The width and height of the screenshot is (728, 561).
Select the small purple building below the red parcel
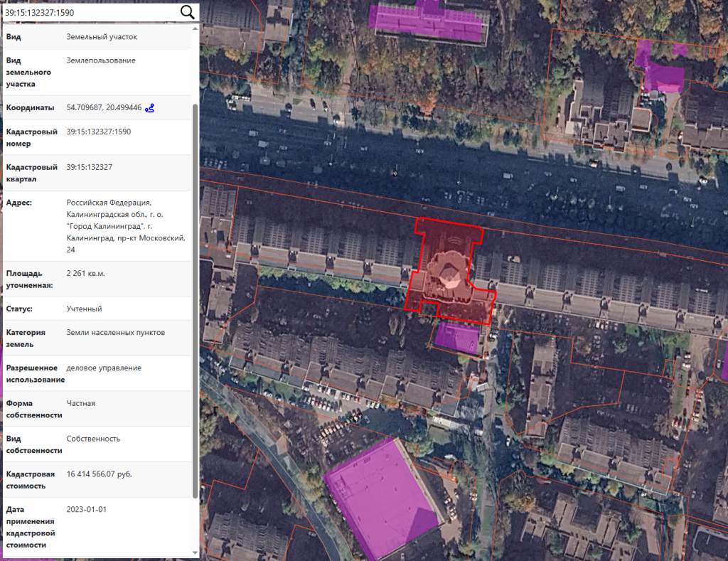pyautogui.click(x=456, y=336)
